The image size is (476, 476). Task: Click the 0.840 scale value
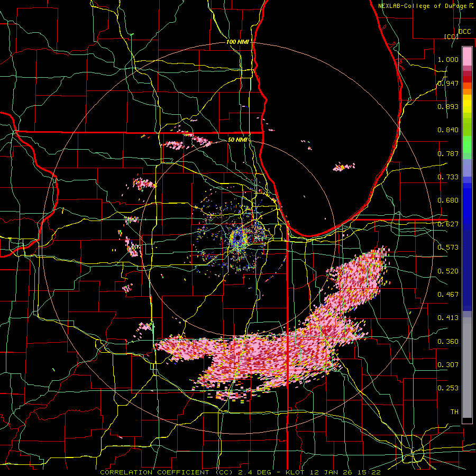click(x=448, y=130)
